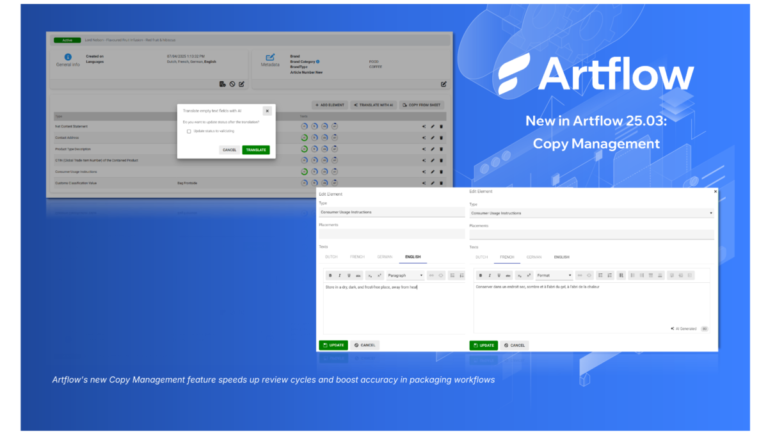Click Update in the left Edit Element panel
The height and width of the screenshot is (432, 768).
pyautogui.click(x=333, y=345)
